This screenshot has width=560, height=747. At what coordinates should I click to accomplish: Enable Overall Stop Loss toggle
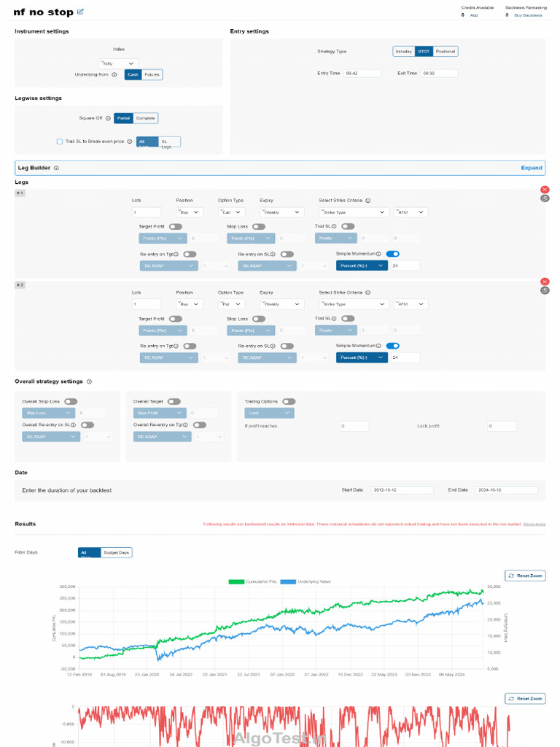point(71,402)
